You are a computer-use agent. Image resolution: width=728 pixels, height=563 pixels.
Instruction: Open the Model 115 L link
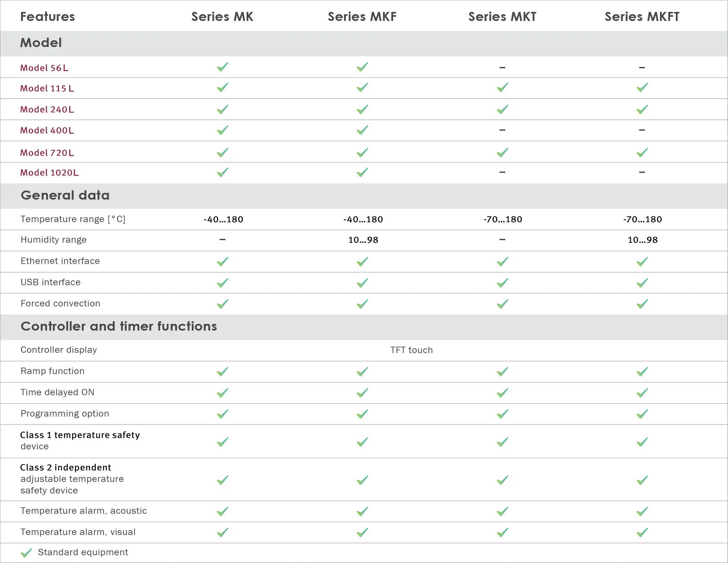47,89
